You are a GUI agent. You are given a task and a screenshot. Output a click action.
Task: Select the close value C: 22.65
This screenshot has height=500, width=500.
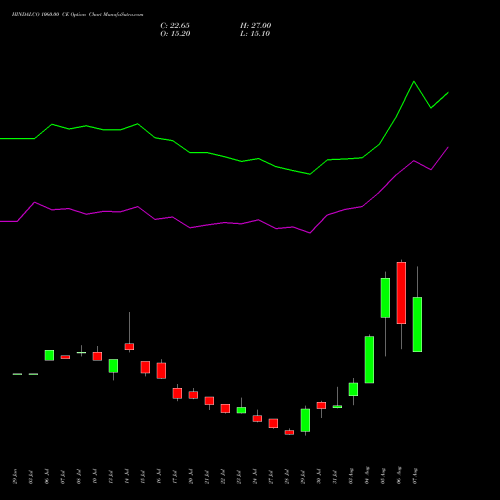click(175, 26)
